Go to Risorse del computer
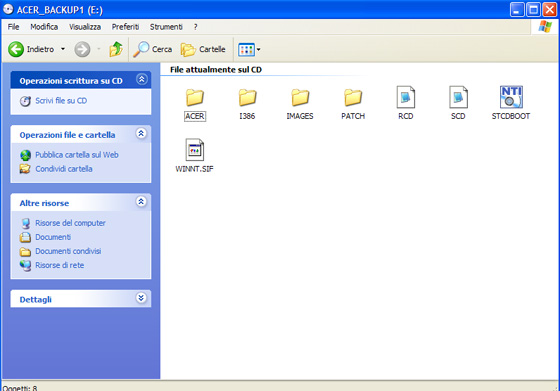This screenshot has width=560, height=391. (70, 223)
